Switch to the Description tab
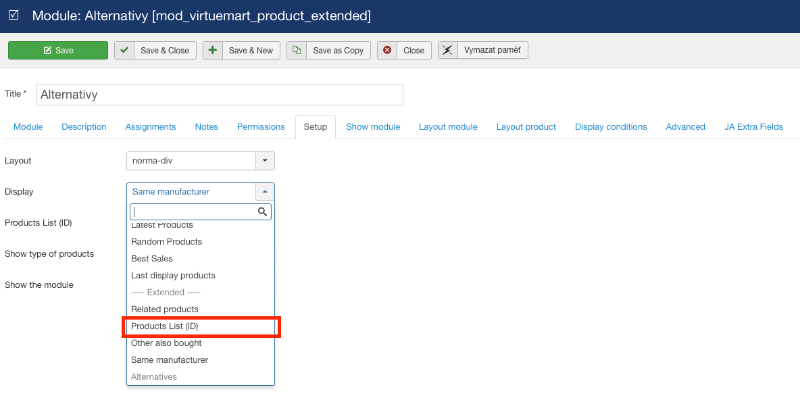Screen dimensions: 800x397 [84, 127]
